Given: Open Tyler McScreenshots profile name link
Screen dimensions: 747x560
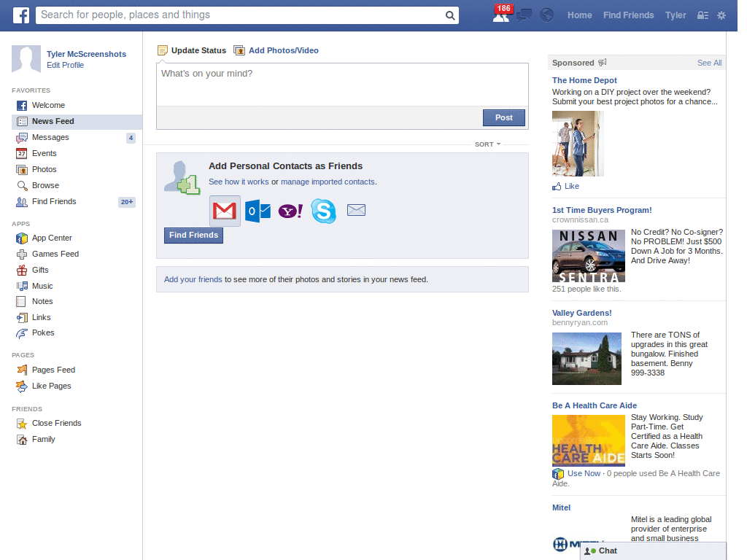Looking at the screenshot, I should tap(86, 54).
